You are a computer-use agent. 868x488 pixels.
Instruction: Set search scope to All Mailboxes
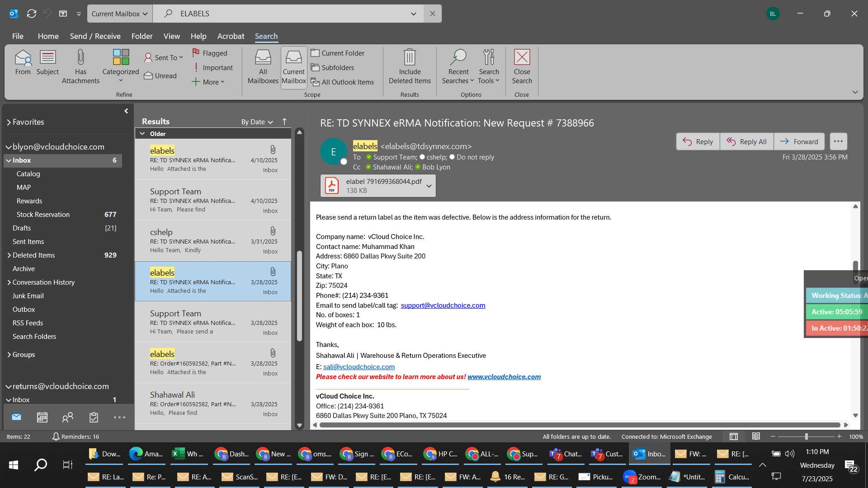pyautogui.click(x=263, y=67)
